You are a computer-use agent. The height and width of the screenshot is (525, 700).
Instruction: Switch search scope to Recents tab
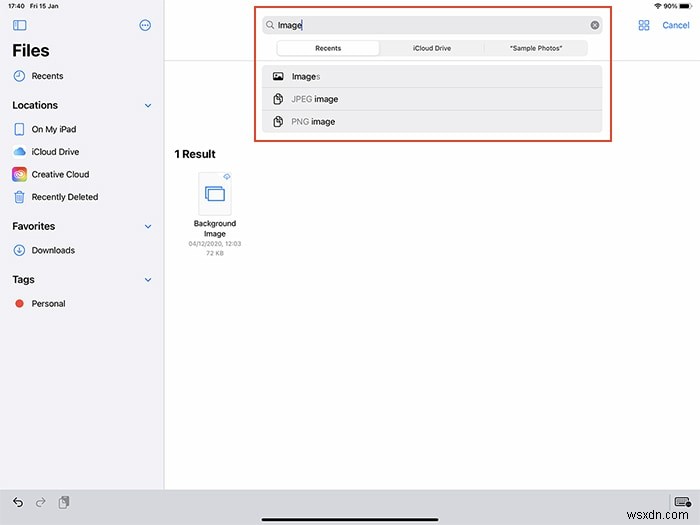point(328,48)
